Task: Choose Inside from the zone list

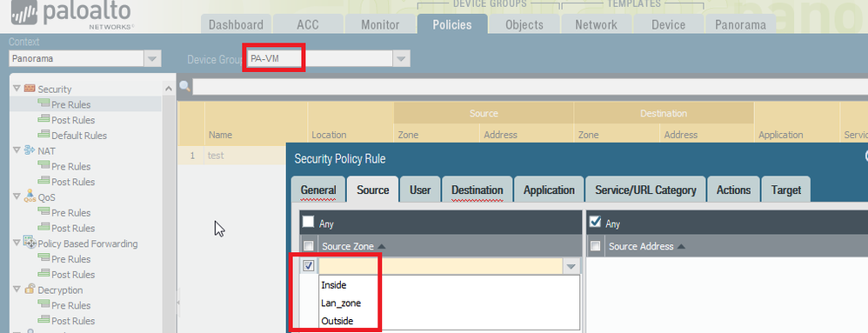Action: click(450, 285)
